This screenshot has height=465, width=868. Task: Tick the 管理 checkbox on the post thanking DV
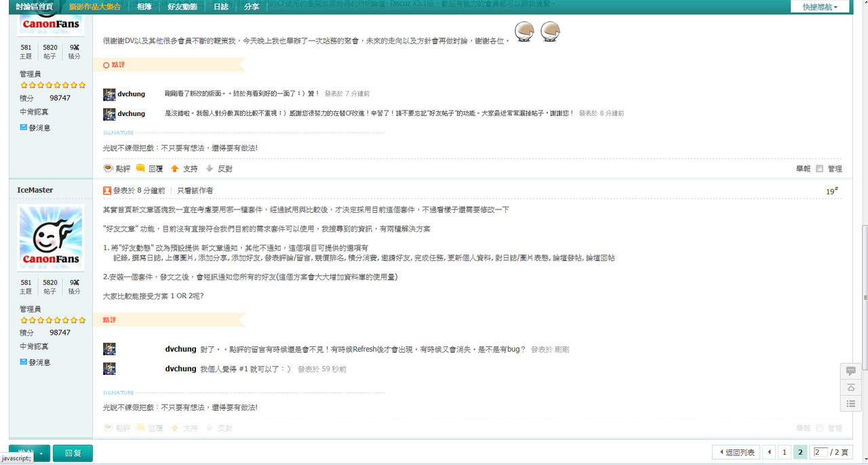(820, 169)
